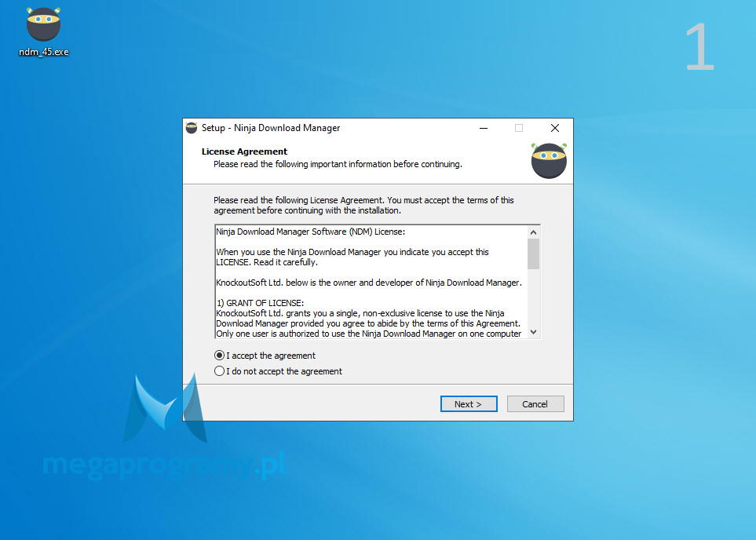Click the ninja logo in the installer header
756x540 pixels.
click(550, 161)
